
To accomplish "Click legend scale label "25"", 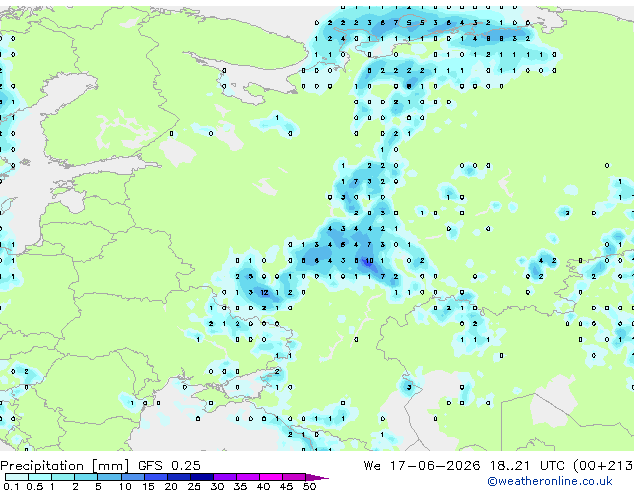I will [x=194, y=486].
